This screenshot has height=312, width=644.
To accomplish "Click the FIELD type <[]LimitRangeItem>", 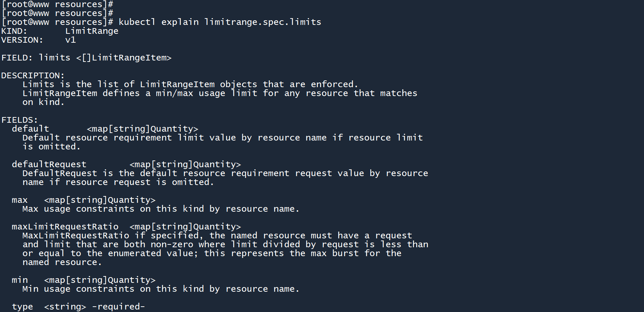I will pos(124,58).
